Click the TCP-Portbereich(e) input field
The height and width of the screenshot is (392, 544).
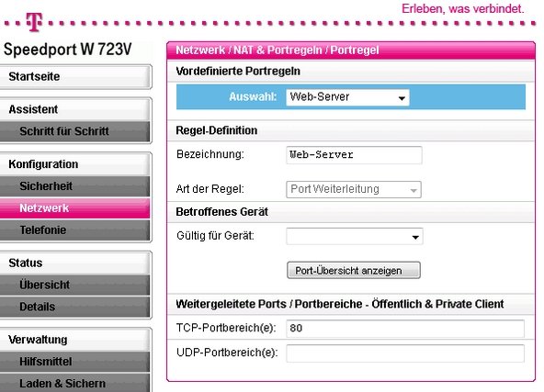[405, 329]
